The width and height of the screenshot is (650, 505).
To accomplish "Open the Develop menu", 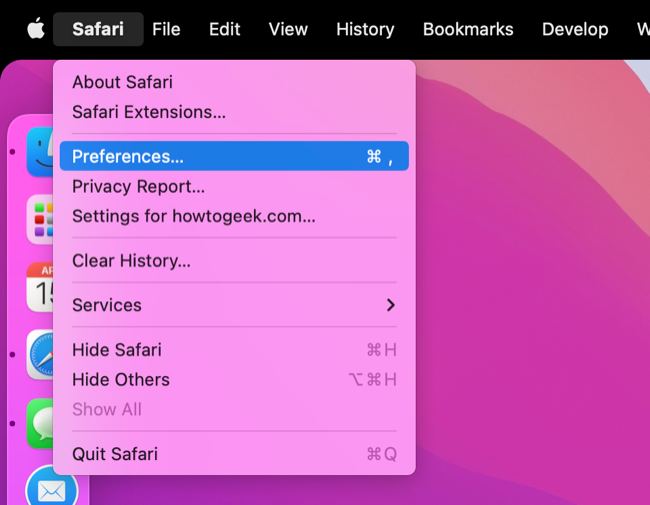I will click(575, 29).
